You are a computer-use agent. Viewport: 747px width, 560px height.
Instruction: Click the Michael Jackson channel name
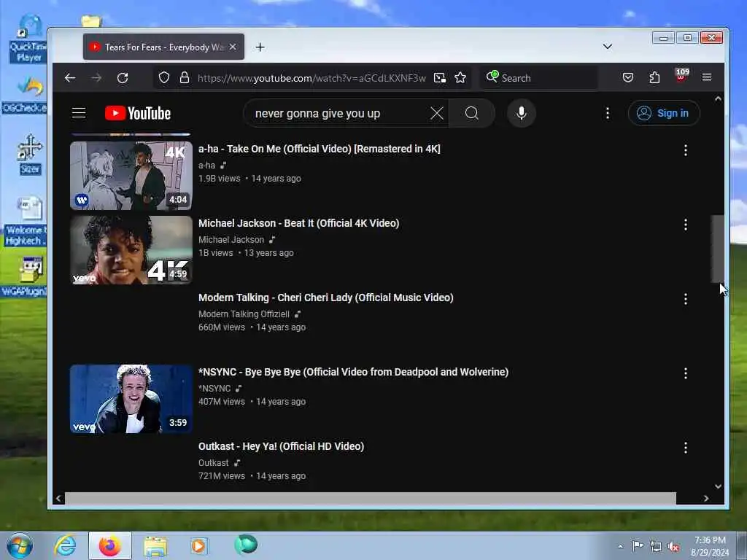point(231,239)
